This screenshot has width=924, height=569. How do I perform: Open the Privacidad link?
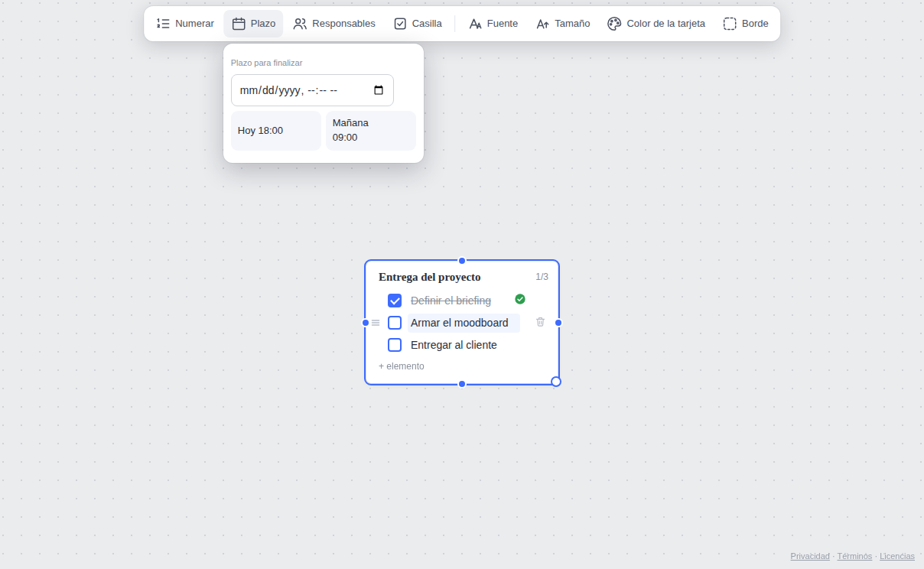click(x=810, y=556)
